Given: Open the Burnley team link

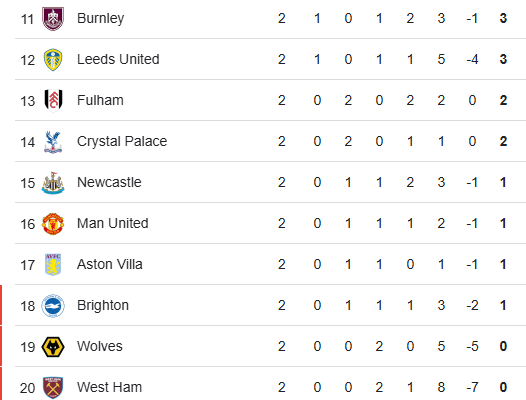Looking at the screenshot, I should [x=101, y=18].
